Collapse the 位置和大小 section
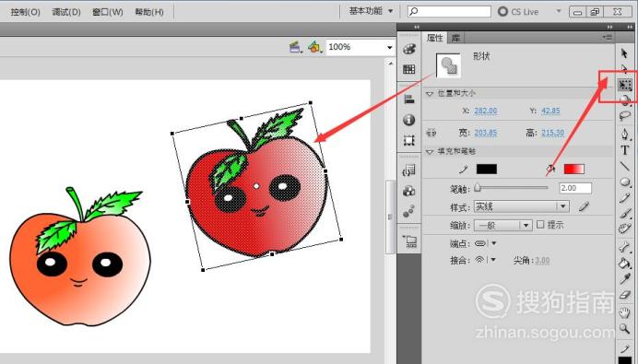Viewport: 638px width, 364px height. point(430,94)
